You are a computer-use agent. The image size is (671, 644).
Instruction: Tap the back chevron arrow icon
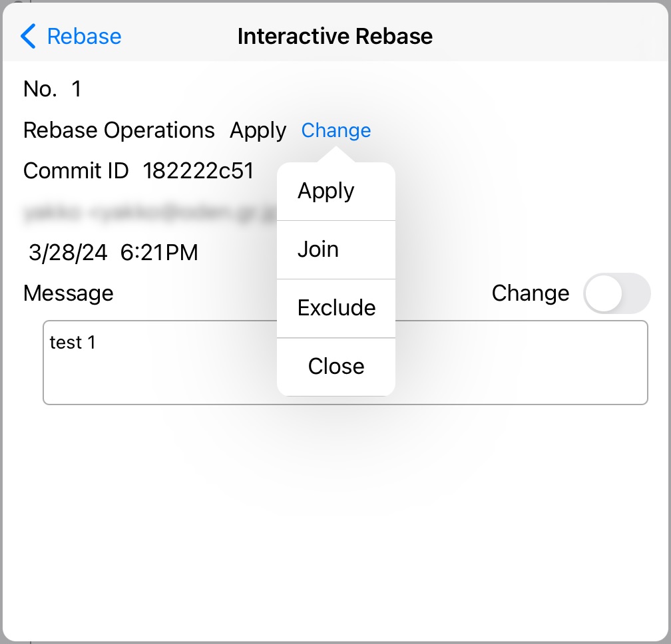point(28,37)
